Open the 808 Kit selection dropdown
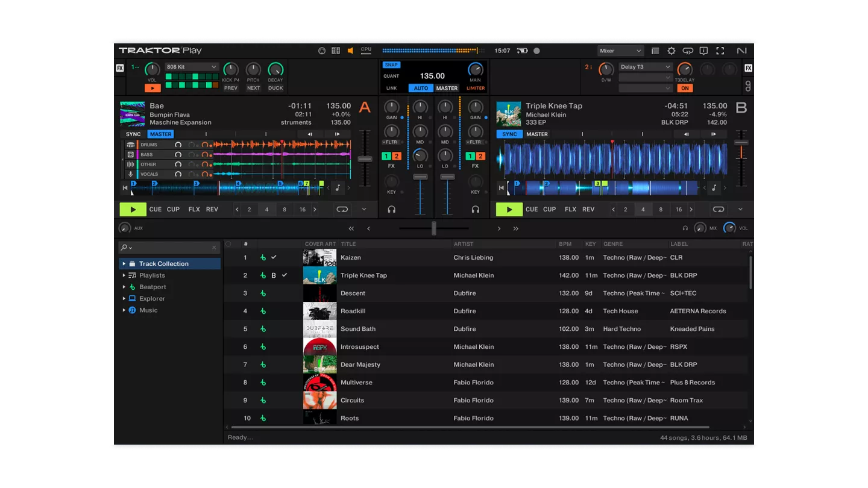This screenshot has height=488, width=868. click(192, 67)
